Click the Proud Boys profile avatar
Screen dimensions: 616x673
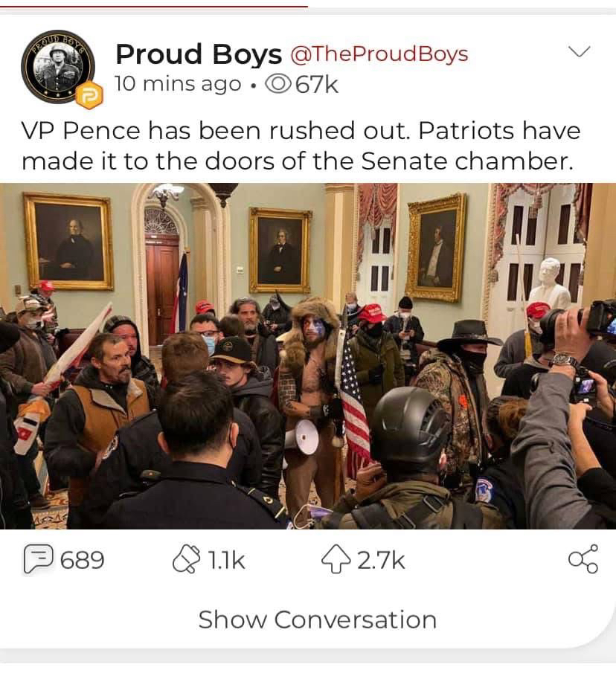[x=58, y=67]
